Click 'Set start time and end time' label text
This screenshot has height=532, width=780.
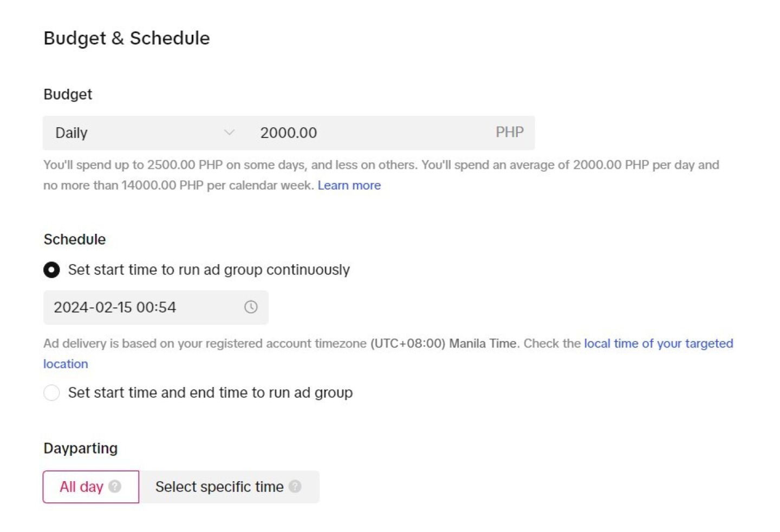pyautogui.click(x=210, y=392)
